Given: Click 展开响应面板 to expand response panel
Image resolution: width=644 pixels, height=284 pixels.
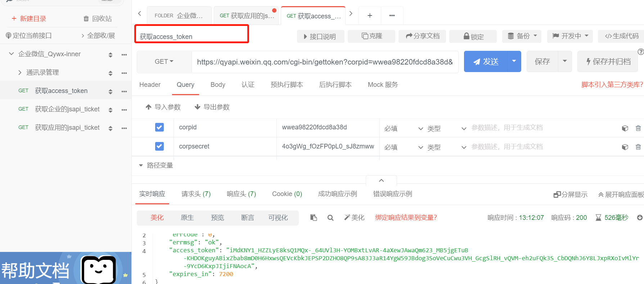Looking at the screenshot, I should pyautogui.click(x=621, y=195).
